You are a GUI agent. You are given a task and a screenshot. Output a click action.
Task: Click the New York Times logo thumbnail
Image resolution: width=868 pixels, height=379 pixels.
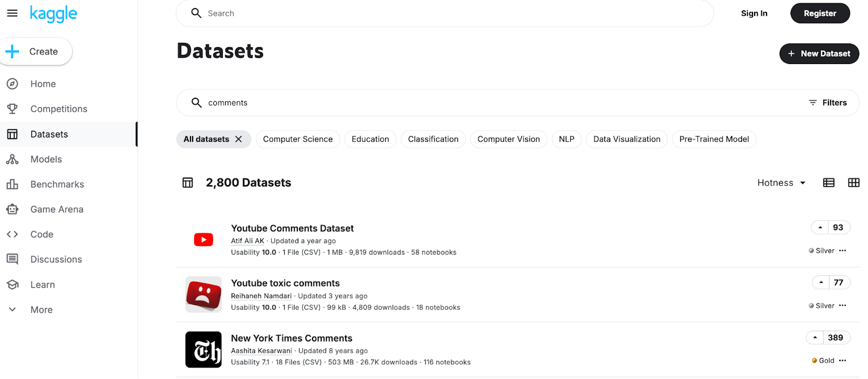click(203, 350)
